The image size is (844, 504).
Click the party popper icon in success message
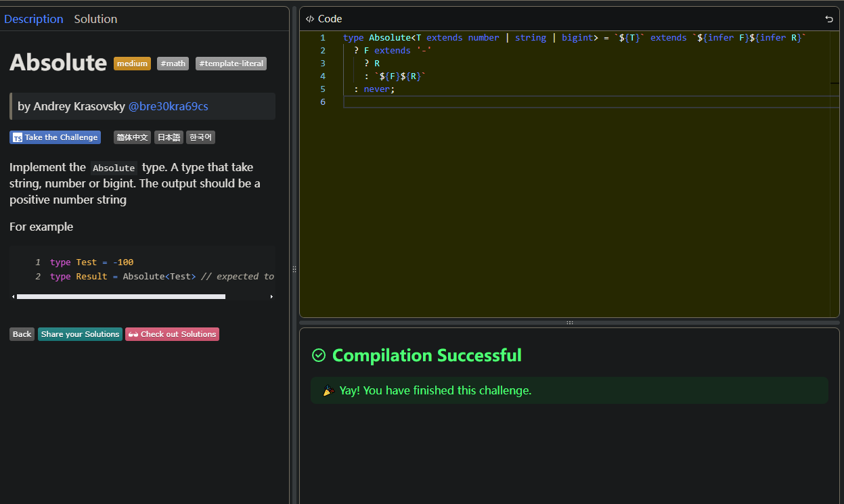[328, 390]
